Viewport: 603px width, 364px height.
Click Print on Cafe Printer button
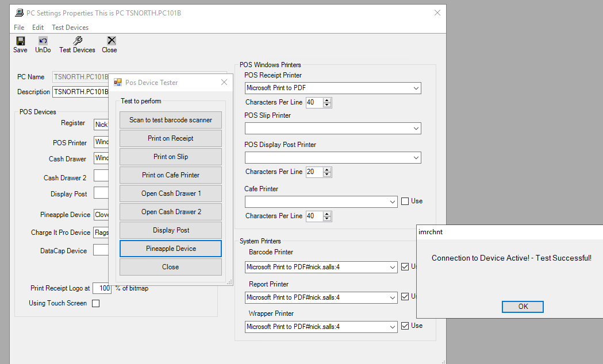(x=171, y=175)
